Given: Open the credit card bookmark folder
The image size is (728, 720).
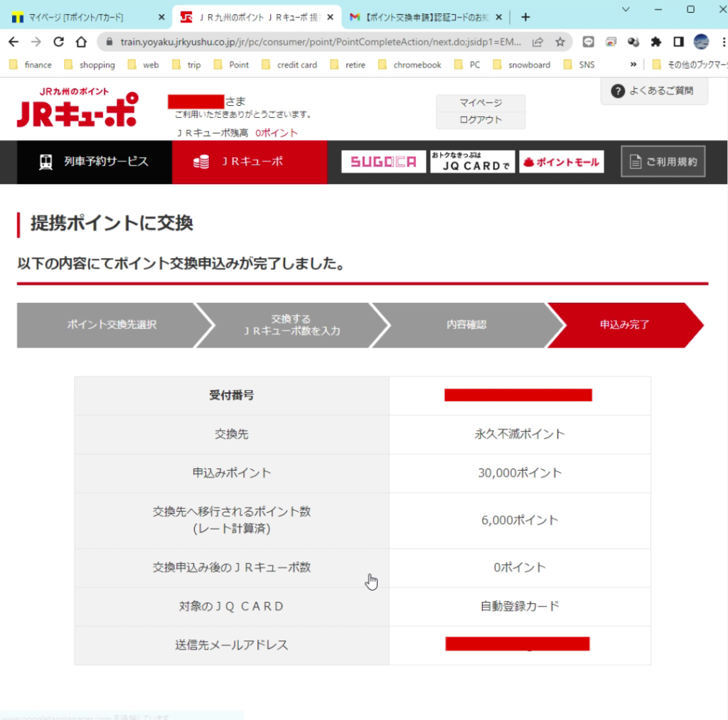Looking at the screenshot, I should [x=289, y=65].
